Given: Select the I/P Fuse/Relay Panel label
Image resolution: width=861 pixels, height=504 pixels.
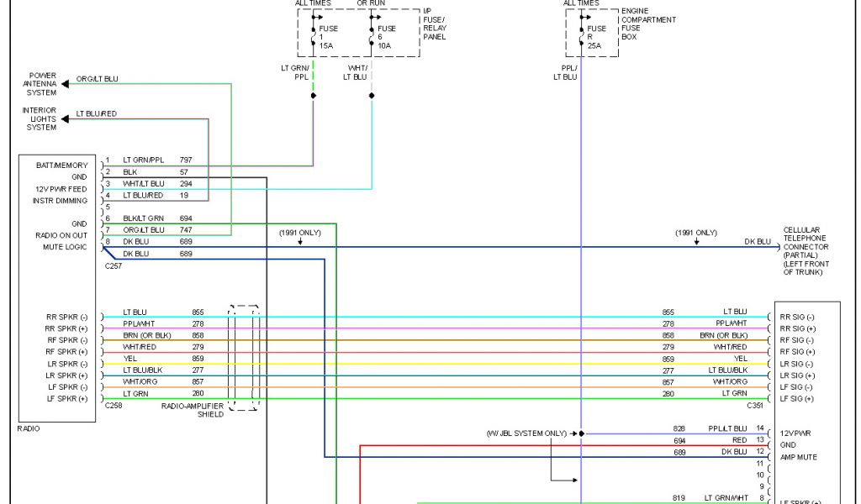Looking at the screenshot, I should click(435, 24).
